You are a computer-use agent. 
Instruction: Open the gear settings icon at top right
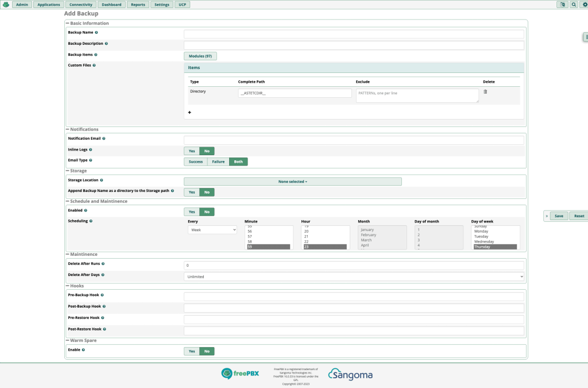[x=584, y=5]
